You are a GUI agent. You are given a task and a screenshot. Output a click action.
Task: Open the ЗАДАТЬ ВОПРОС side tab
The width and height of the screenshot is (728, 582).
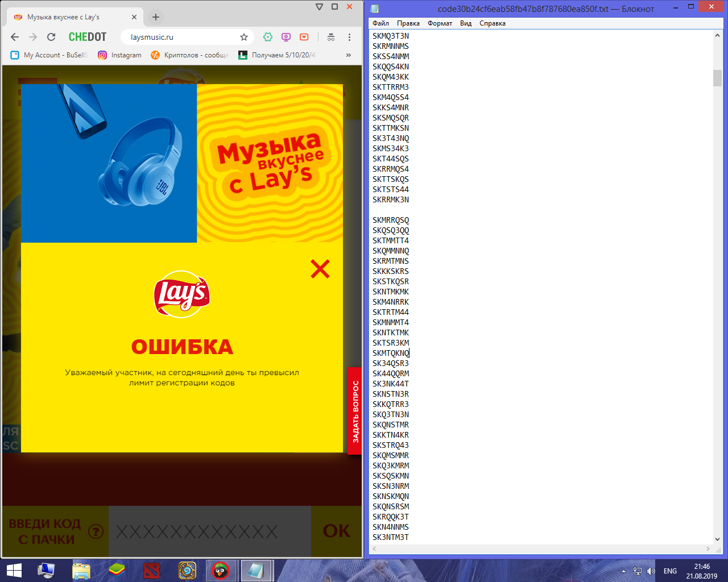[x=355, y=411]
